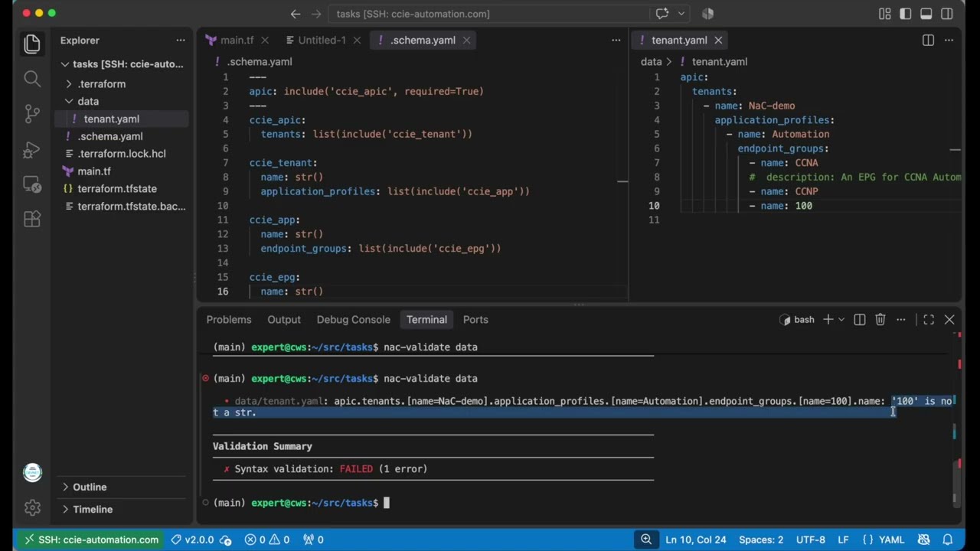The height and width of the screenshot is (551, 980).
Task: Create a new terminal with plus icon
Action: click(x=828, y=319)
